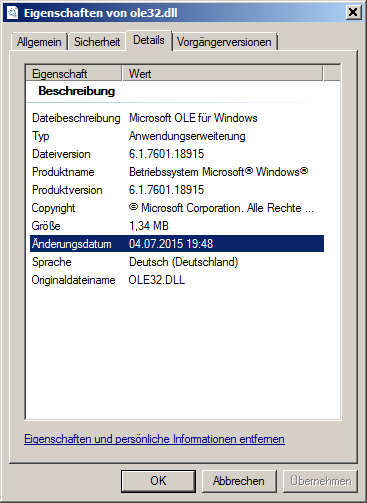
Task: Select the highlighted Änderungsdatum label
Action: [x=72, y=244]
